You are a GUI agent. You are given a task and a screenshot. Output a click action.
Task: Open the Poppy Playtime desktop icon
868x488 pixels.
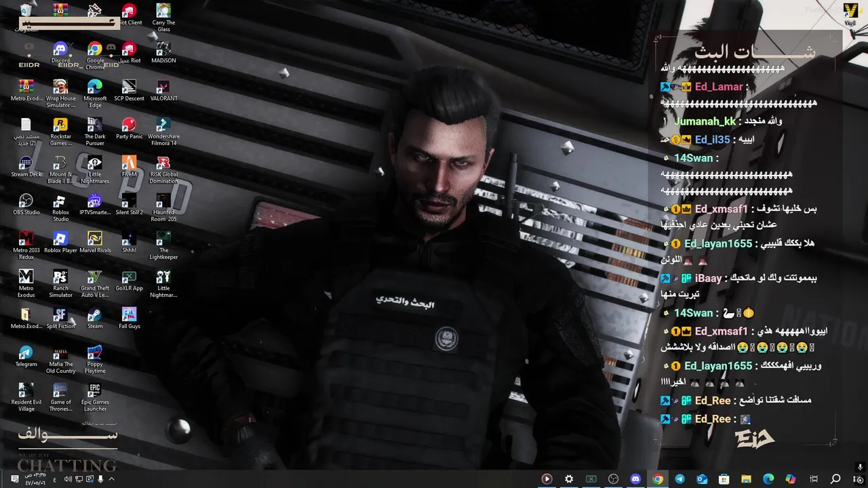pos(95,359)
